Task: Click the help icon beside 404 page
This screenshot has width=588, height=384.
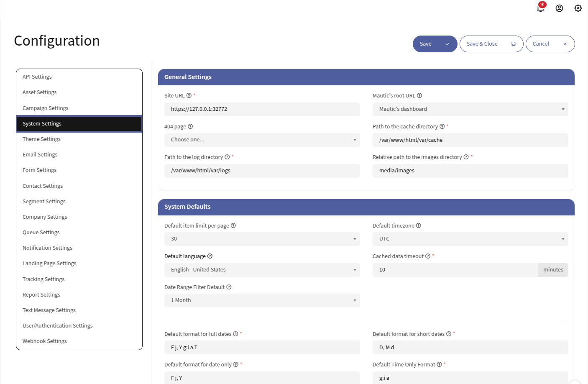Action: pos(190,126)
